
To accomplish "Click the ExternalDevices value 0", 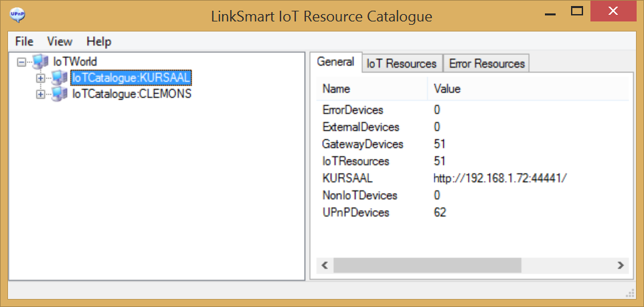I will (437, 127).
